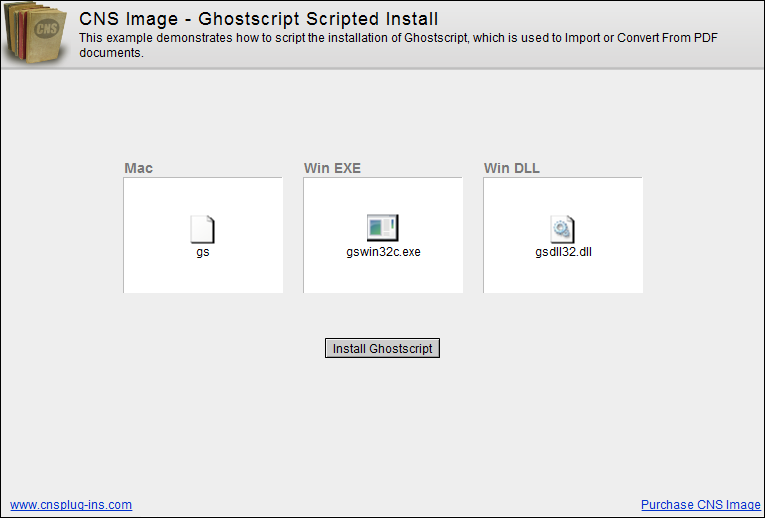The height and width of the screenshot is (518, 765).
Task: Select the blank gs file icon
Action: coord(202,229)
